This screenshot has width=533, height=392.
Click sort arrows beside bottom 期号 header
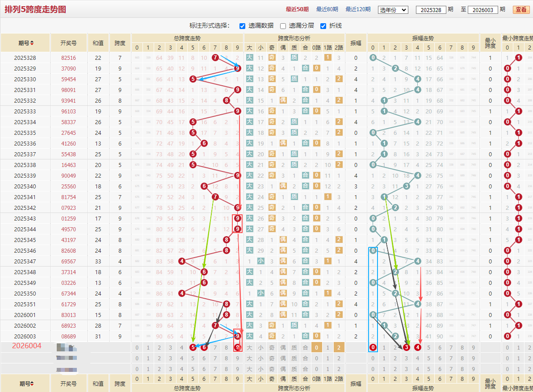coord(32,384)
